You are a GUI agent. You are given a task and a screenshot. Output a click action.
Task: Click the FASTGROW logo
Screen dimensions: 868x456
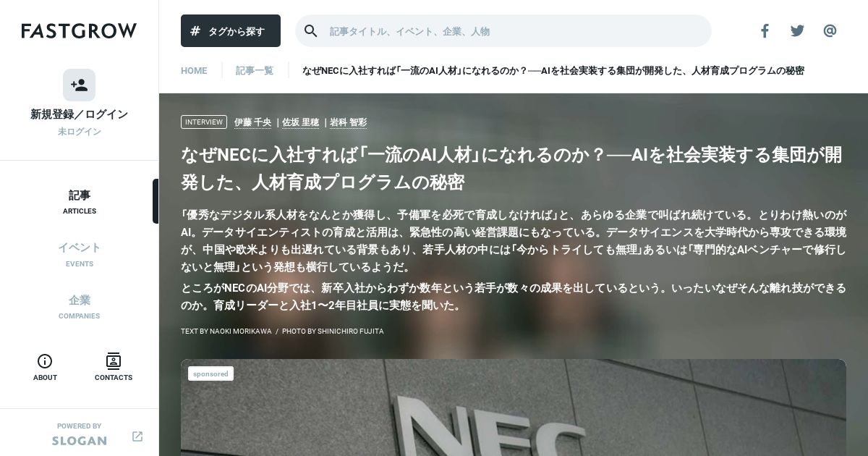tap(79, 30)
